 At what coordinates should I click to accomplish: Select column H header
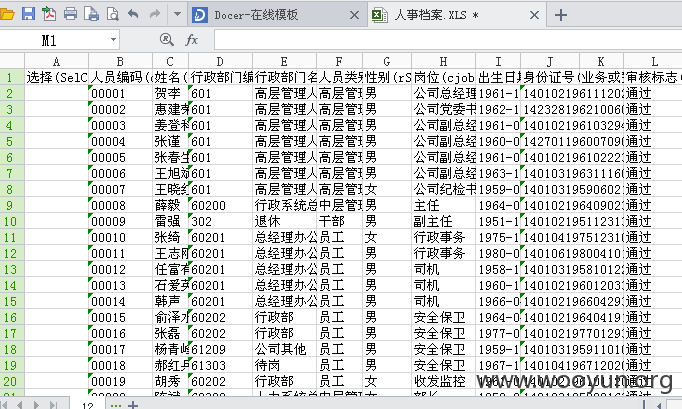click(444, 61)
